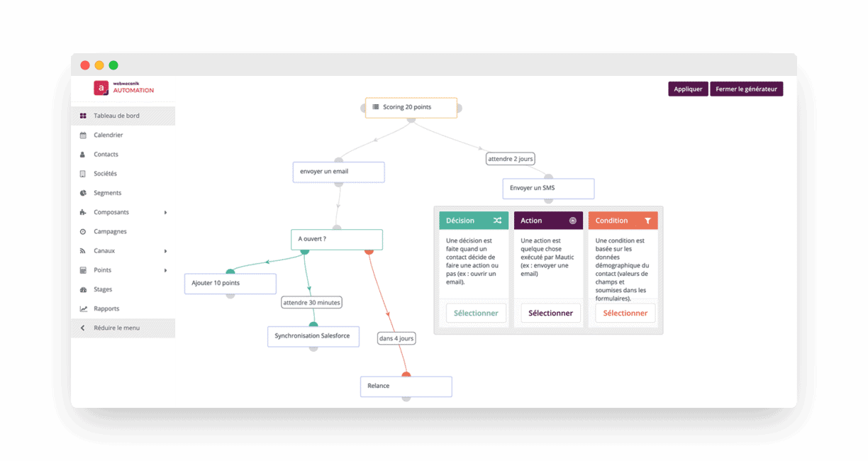Click the Rapports line chart icon

tap(83, 309)
